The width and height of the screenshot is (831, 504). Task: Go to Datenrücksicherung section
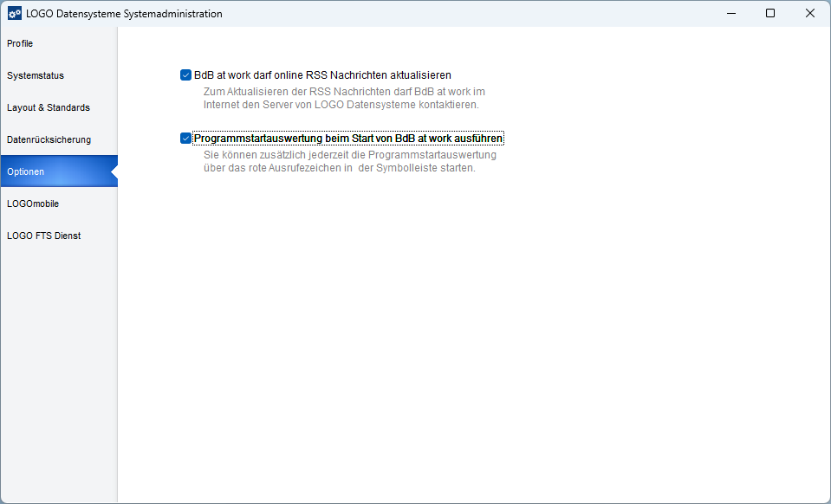click(59, 139)
